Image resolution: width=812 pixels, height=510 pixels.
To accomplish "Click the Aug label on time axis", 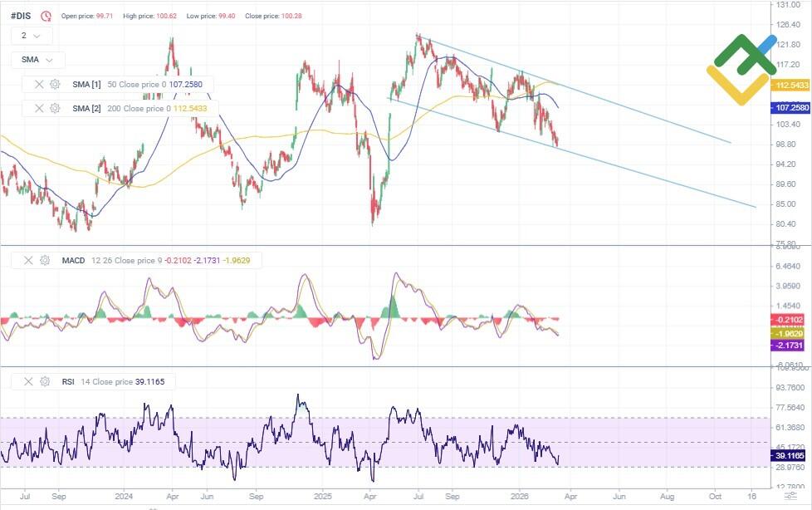I will coord(667,497).
